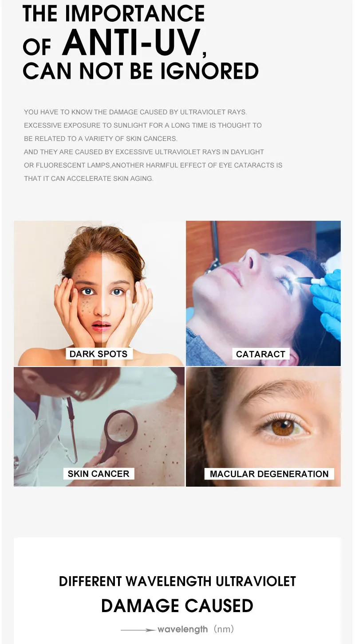Click the DAMAGE CAUSED heading

tap(177, 605)
